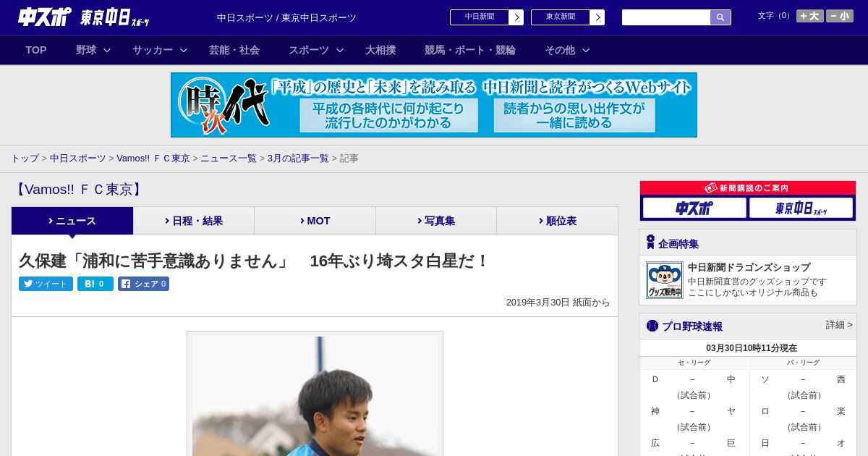The image size is (868, 456).
Task: Select the MOT tab
Action: pyautogui.click(x=315, y=221)
